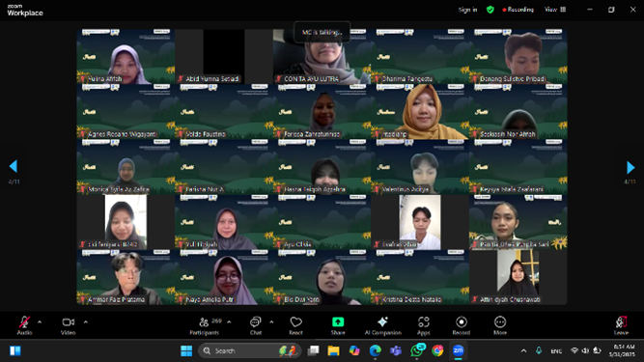Screen dimensions: 644x362
Task: Open the Chat panel
Action: [x=256, y=325]
